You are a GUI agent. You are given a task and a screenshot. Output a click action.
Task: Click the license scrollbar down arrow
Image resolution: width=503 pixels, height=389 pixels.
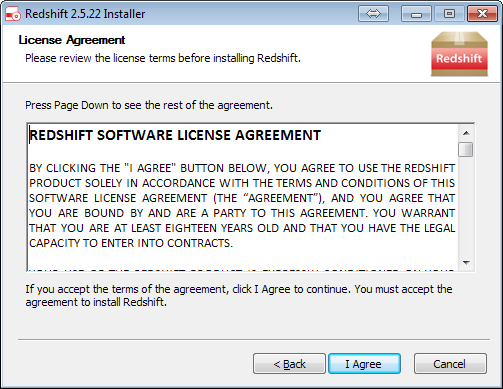click(466, 263)
